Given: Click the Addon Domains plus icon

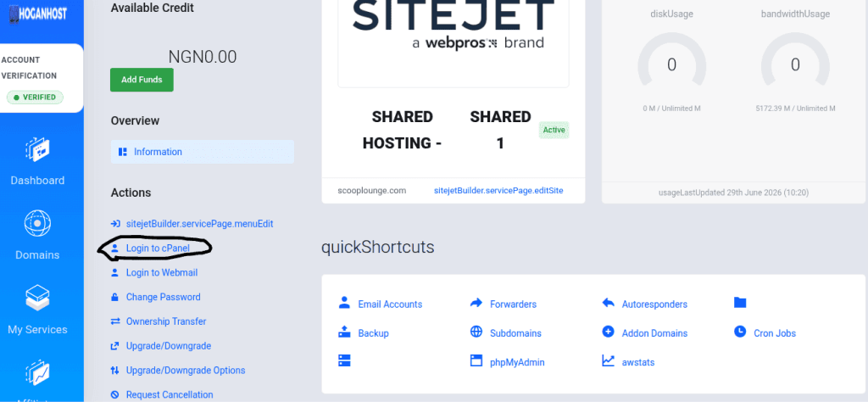Looking at the screenshot, I should coord(608,332).
